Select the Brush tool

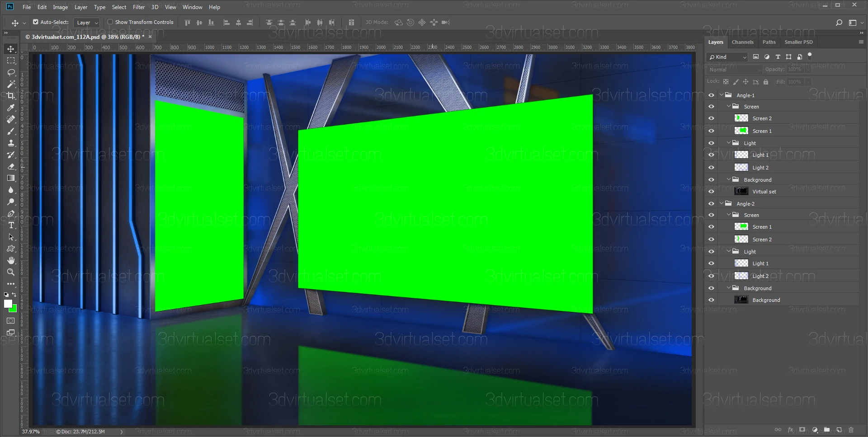[11, 131]
